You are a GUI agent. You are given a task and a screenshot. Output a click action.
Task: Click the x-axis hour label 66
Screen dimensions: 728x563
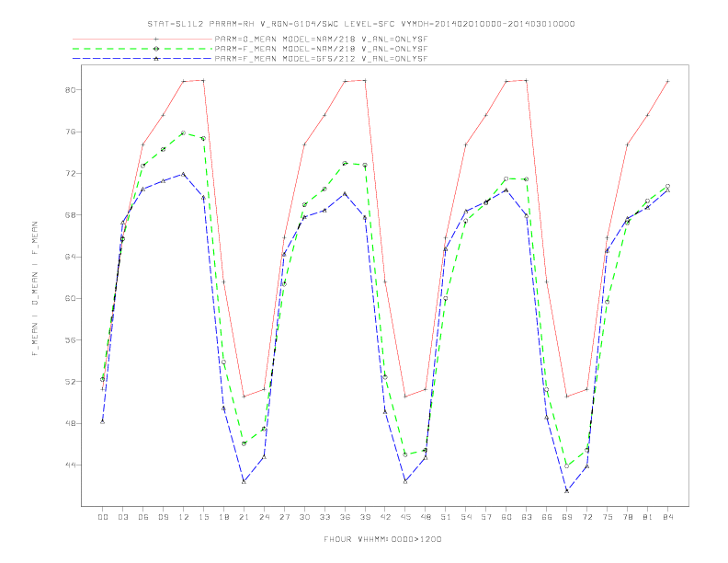click(547, 517)
